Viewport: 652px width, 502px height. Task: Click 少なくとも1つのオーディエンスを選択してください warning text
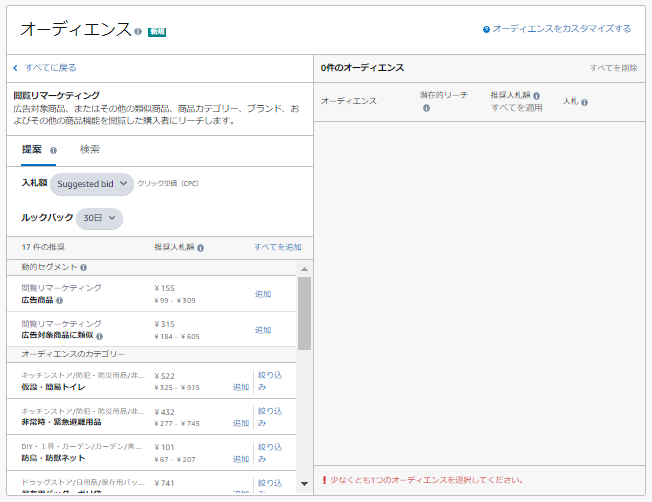(427, 480)
